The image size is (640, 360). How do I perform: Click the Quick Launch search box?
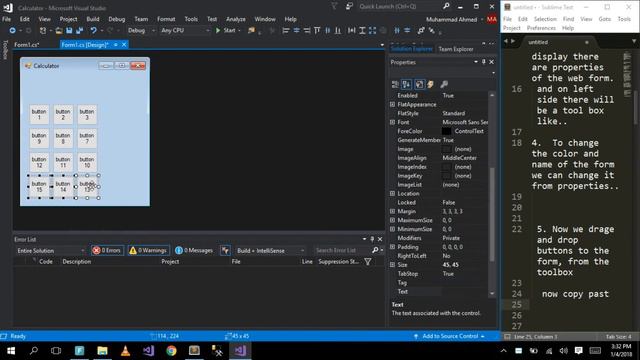click(x=400, y=7)
